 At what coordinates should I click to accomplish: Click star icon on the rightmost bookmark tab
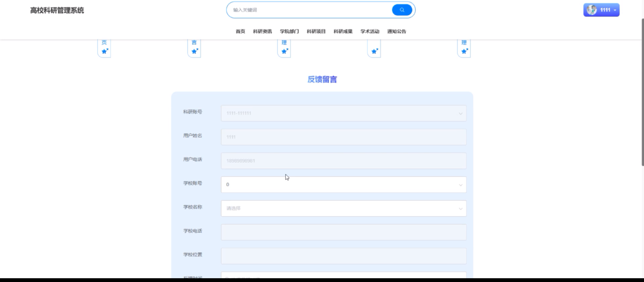point(464,51)
